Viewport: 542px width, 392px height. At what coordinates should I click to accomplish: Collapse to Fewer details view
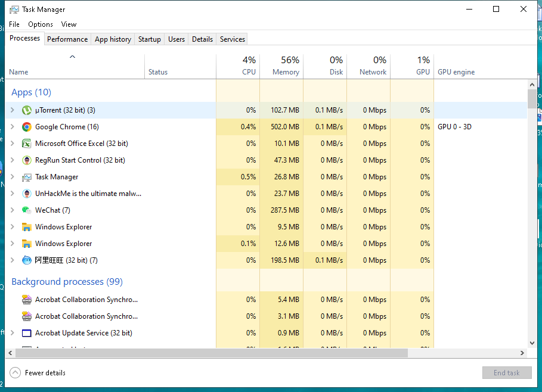coord(38,373)
